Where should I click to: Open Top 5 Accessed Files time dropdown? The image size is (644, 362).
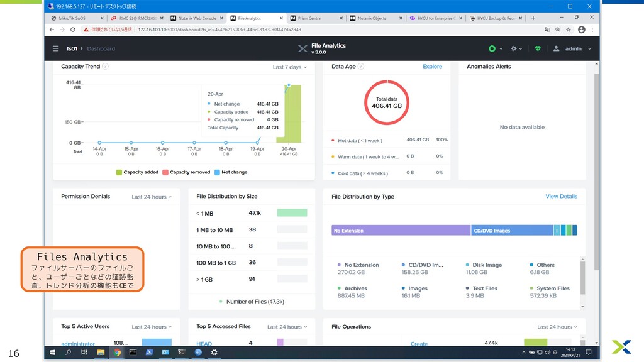[287, 327]
